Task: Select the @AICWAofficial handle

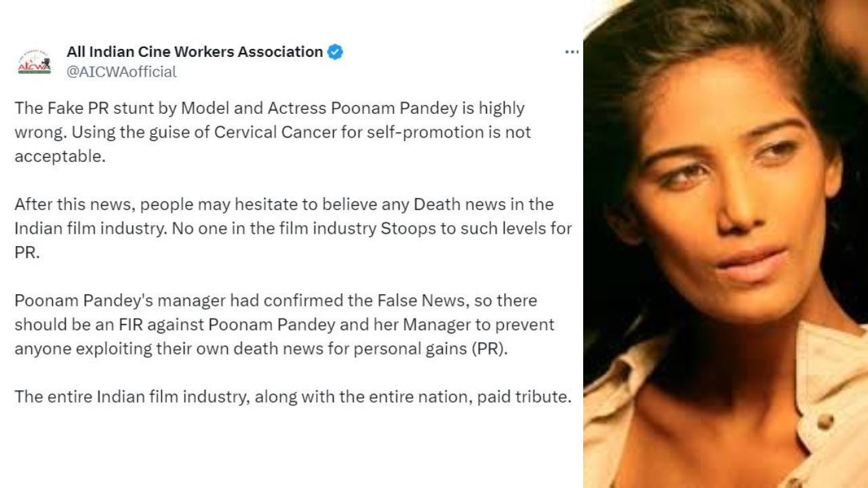Action: click(118, 70)
